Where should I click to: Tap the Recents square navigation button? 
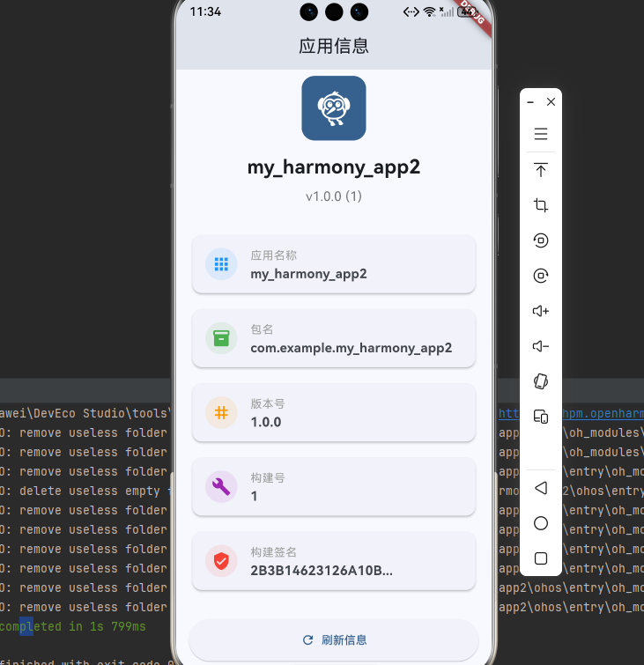(541, 558)
